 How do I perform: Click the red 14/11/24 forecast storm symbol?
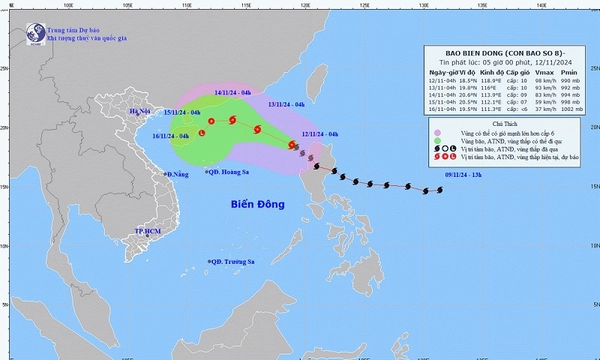pyautogui.click(x=233, y=120)
